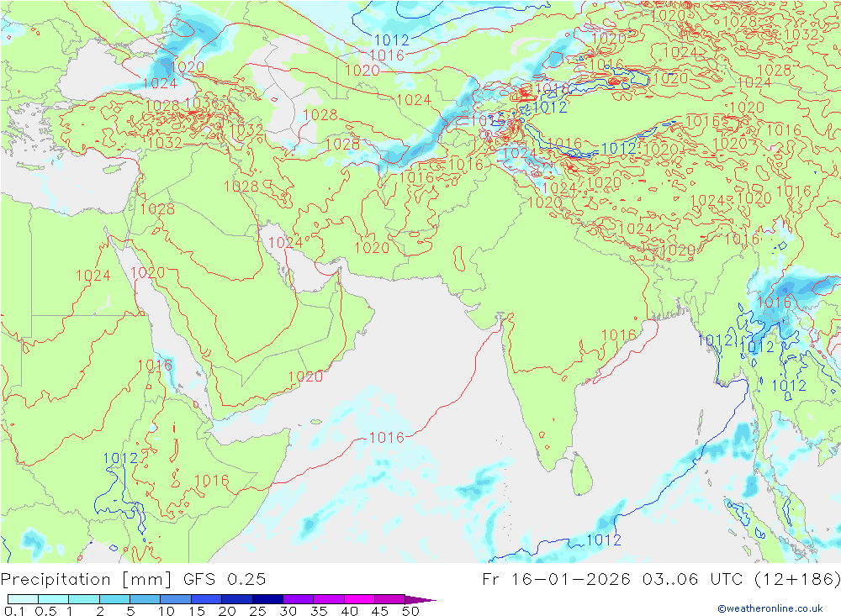Click the Sri Lanka island on the map
The height and width of the screenshot is (616, 841).
(x=582, y=475)
